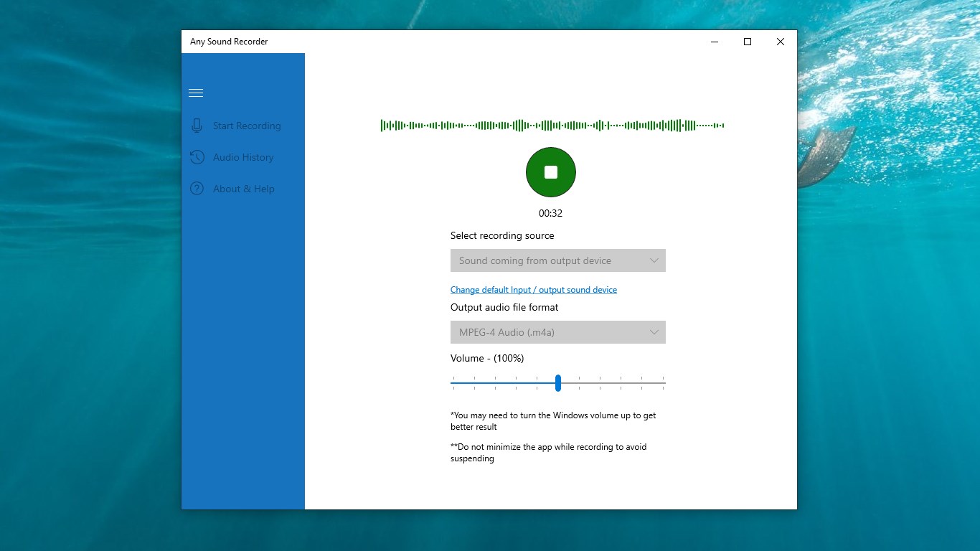The width and height of the screenshot is (980, 551).
Task: Stop the current recording
Action: pos(550,172)
